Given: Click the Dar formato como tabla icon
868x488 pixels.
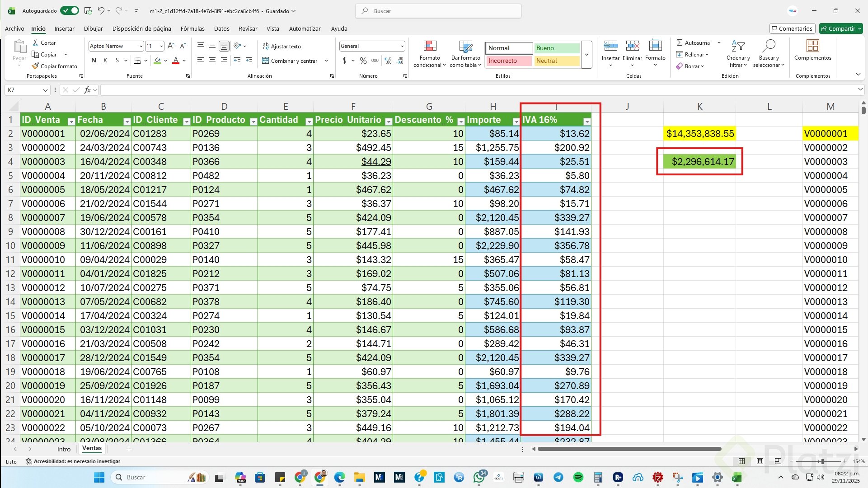Looking at the screenshot, I should click(x=465, y=47).
